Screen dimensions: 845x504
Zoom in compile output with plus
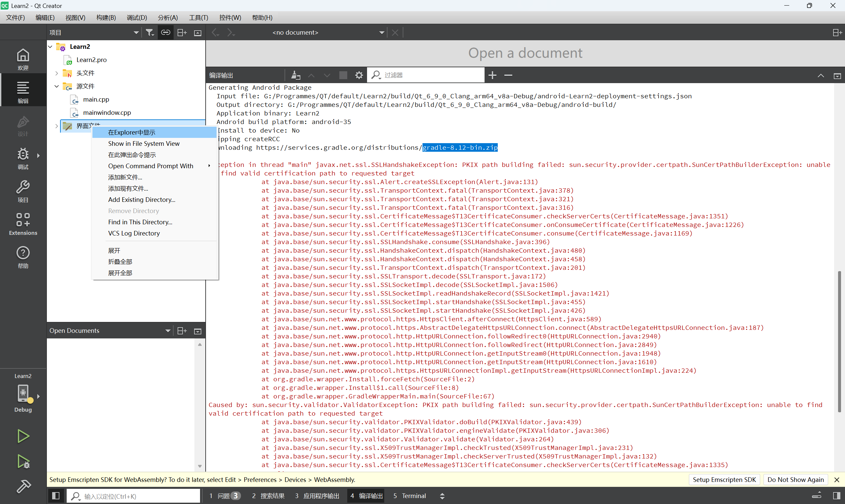492,75
